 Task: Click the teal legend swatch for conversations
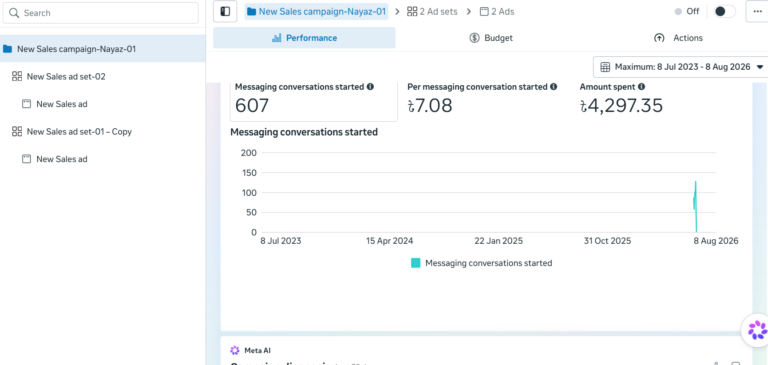coord(415,263)
